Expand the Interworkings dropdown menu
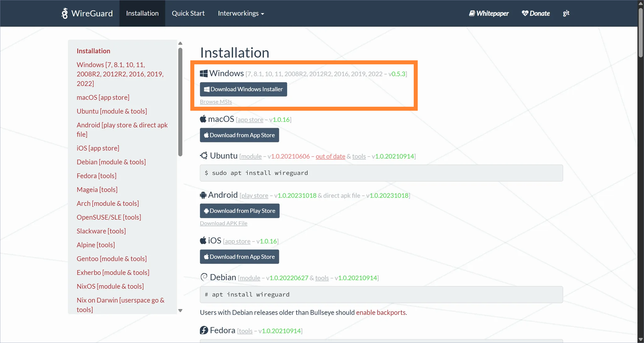The image size is (644, 343). tap(241, 13)
